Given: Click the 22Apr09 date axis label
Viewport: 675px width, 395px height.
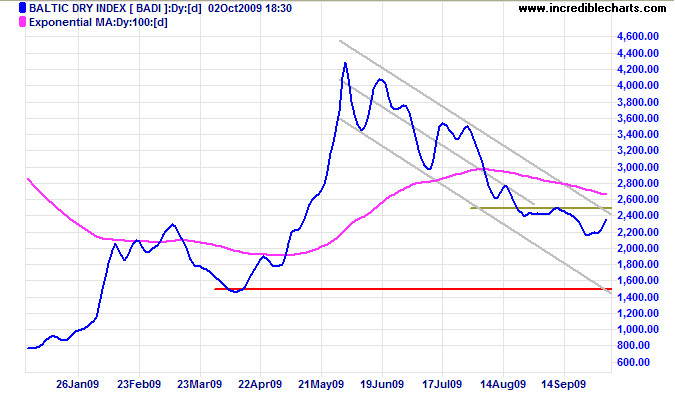Looking at the screenshot, I should 260,384.
